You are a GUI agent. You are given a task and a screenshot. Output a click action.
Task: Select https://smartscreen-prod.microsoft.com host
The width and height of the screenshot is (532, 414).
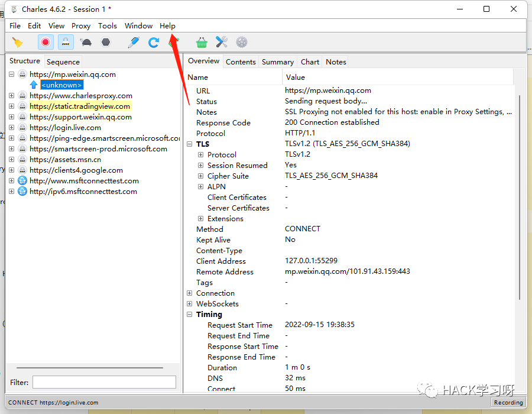coord(98,149)
